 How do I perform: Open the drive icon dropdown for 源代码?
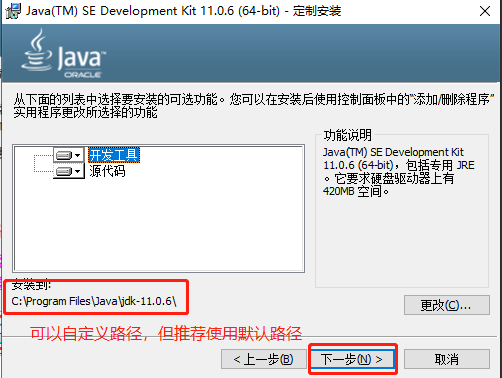click(69, 171)
